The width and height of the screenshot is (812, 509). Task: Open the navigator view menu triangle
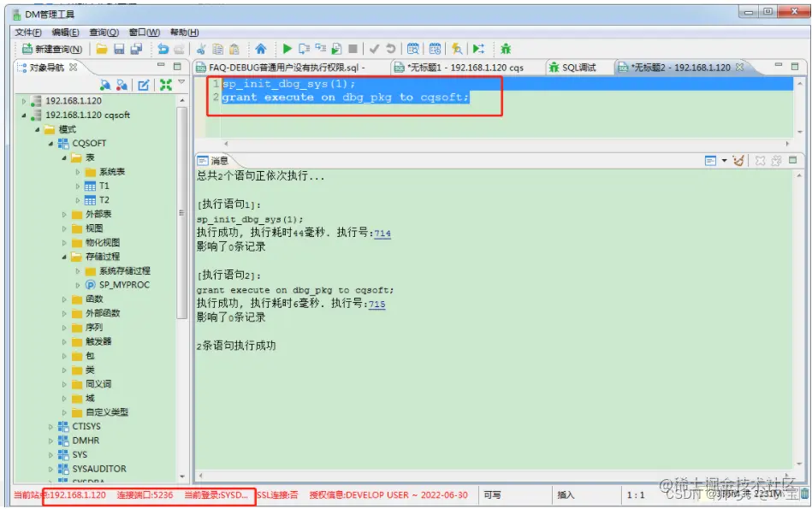[x=181, y=82]
